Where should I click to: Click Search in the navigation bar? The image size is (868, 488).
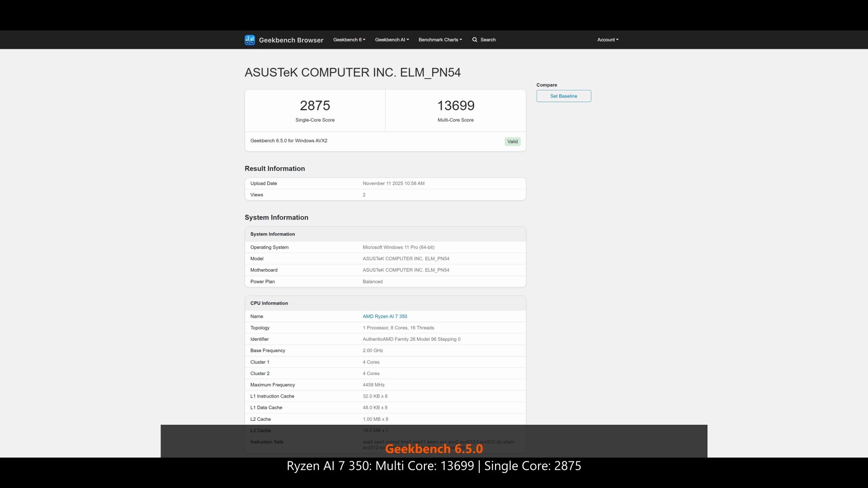487,40
